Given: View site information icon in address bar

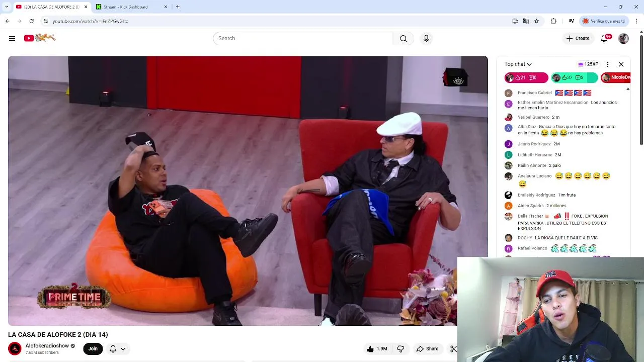Looking at the screenshot, I should [46, 21].
